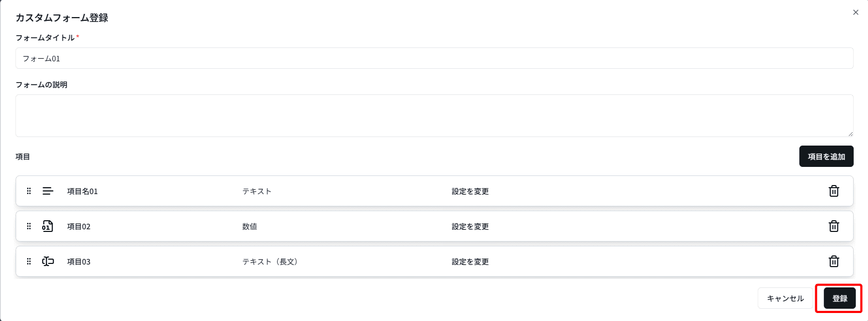868x321 pixels.
Task: Focus the フォームタイトル input field
Action: 434,58
